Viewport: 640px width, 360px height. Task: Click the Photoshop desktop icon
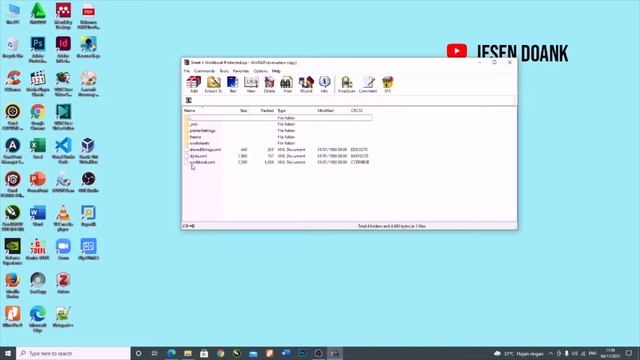click(x=38, y=49)
